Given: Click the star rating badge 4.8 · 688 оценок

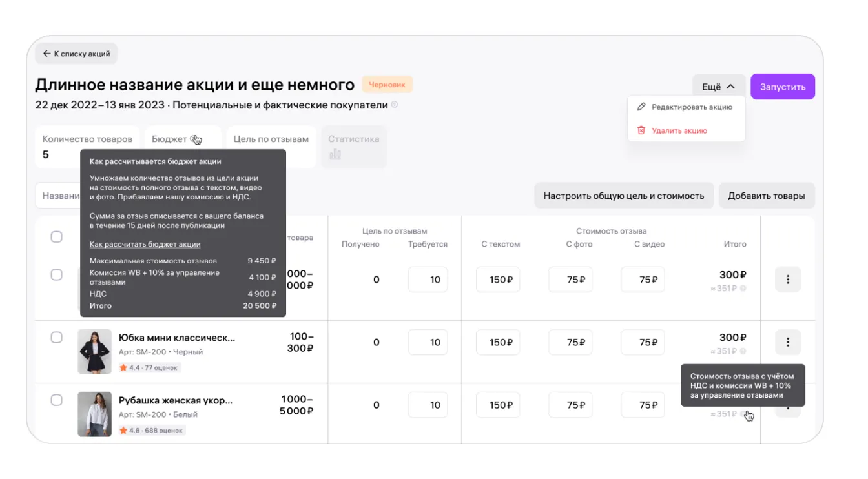Looking at the screenshot, I should pyautogui.click(x=151, y=430).
